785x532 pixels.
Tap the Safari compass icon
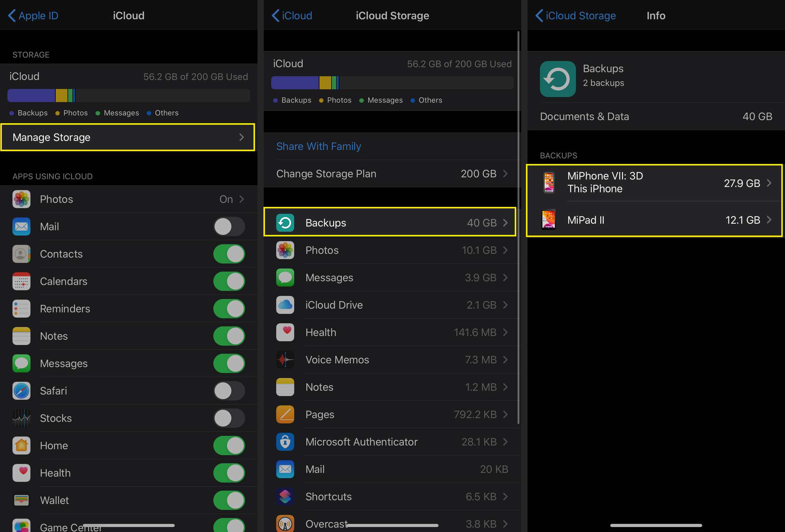pyautogui.click(x=21, y=391)
